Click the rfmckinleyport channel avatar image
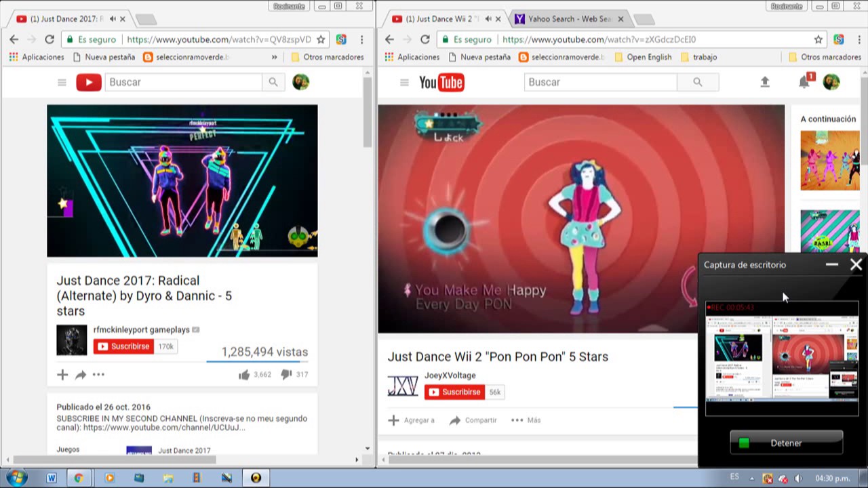This screenshot has width=868, height=488. pyautogui.click(x=72, y=340)
